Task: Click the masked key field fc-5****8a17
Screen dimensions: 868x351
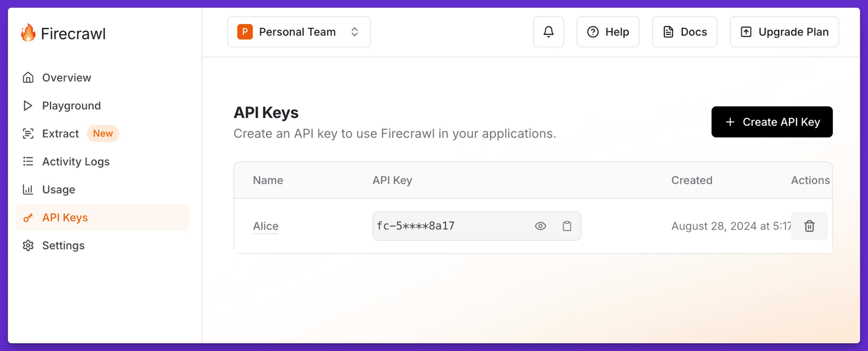Action: pos(477,226)
